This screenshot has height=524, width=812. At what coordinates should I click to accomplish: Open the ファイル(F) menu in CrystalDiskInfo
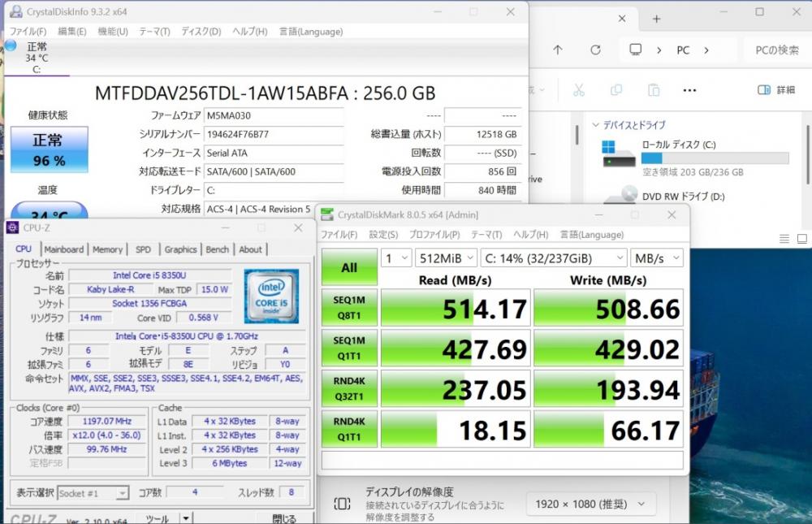click(x=28, y=32)
